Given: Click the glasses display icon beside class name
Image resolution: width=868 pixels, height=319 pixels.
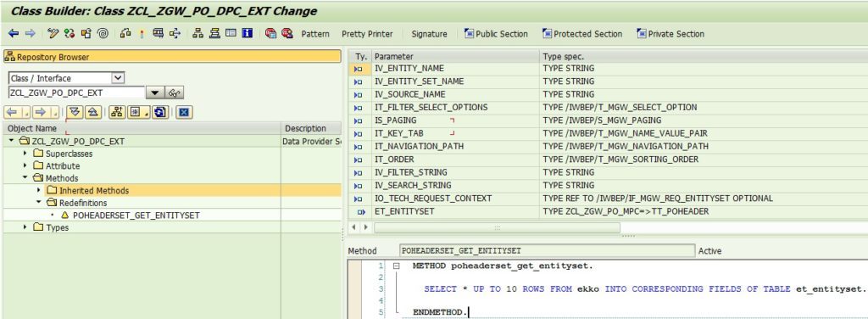Looking at the screenshot, I should click(175, 93).
